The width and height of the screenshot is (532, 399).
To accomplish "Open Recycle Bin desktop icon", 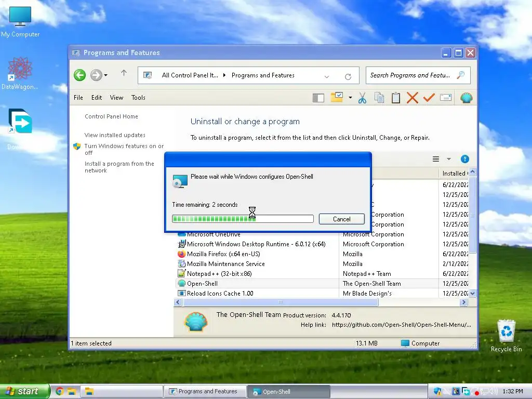I will point(506,336).
